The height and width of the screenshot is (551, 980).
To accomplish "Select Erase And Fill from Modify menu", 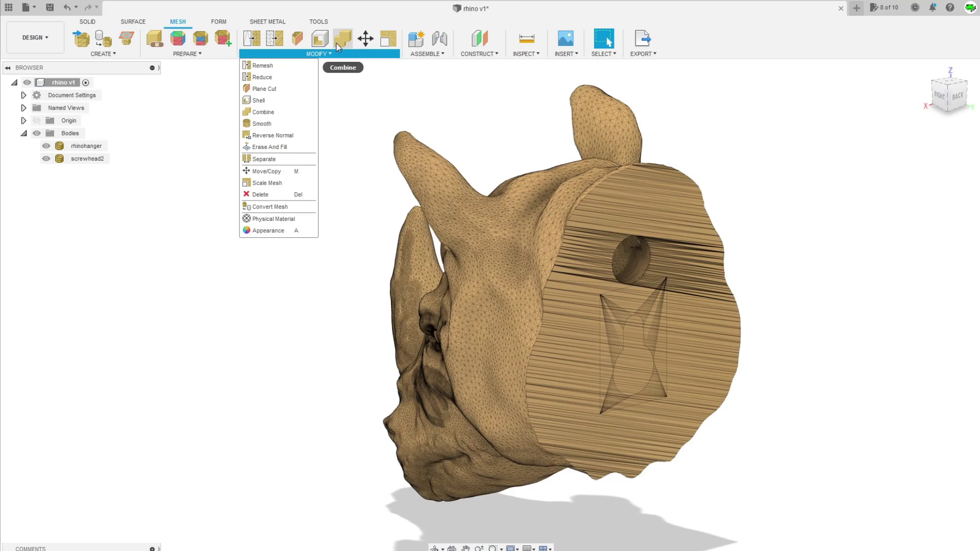I will tap(269, 147).
